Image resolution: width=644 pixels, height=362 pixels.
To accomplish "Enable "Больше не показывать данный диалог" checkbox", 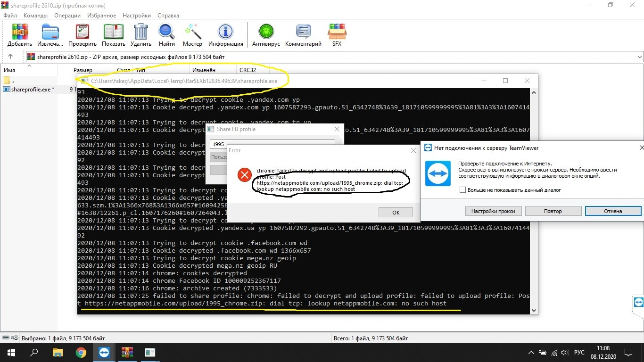I will coord(463,190).
